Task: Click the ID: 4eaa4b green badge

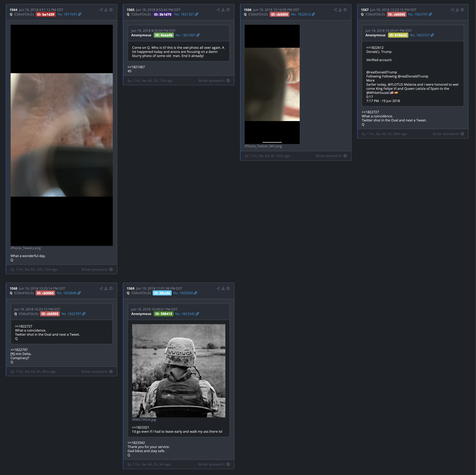Action: (164, 35)
